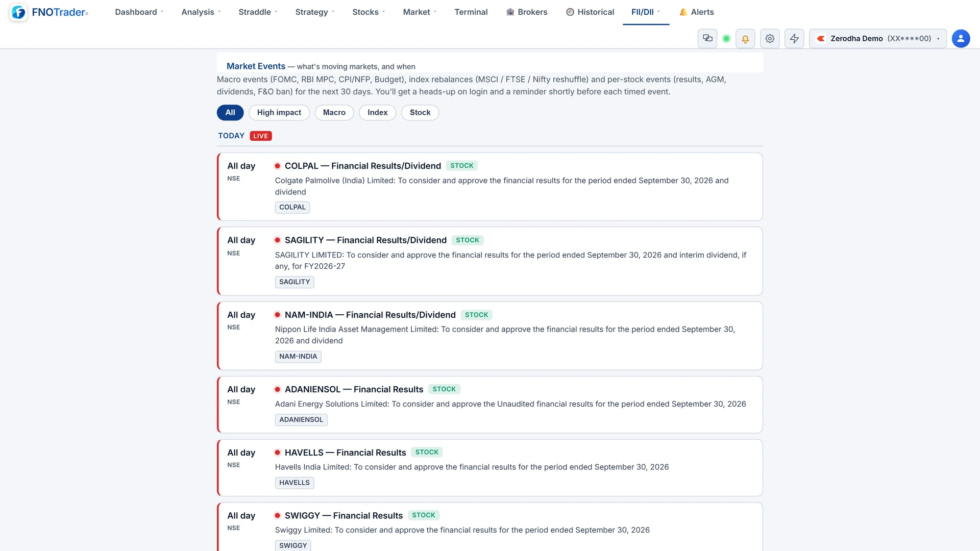980x551 pixels.
Task: Select the Index filter chip
Action: [378, 112]
